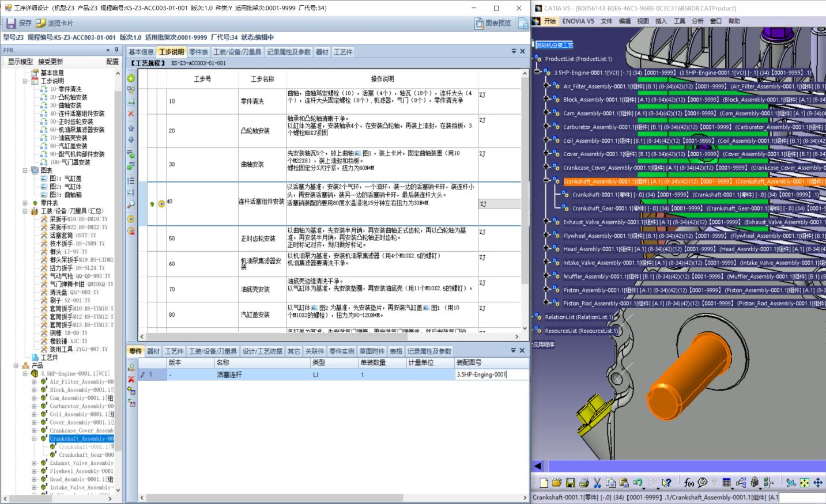This screenshot has height=504, width=826.
Task: Move step up with blue up-arrow icon
Action: point(131,128)
